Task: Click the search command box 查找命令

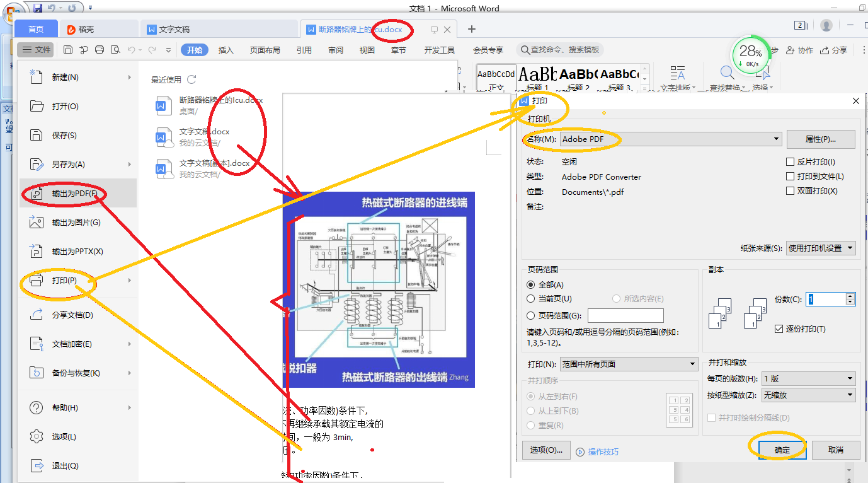Action: click(x=561, y=50)
